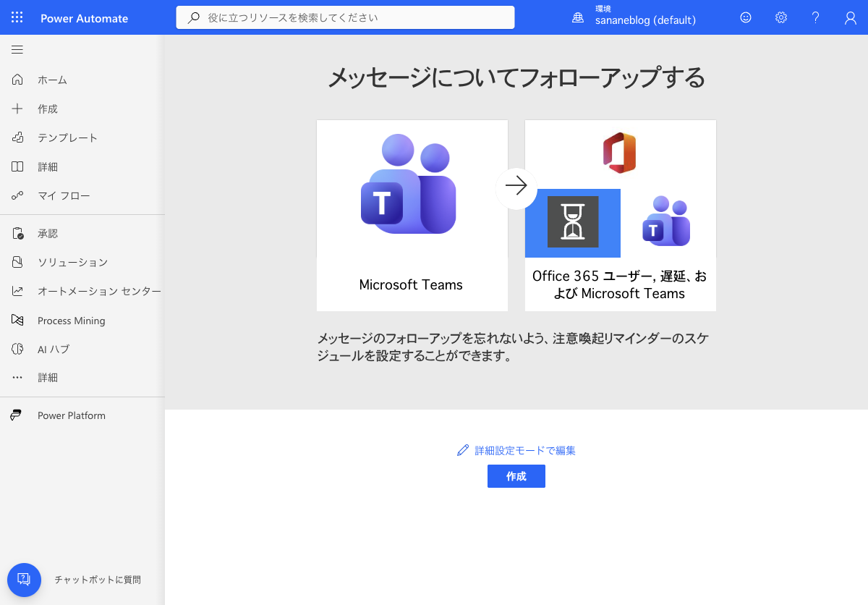Image resolution: width=868 pixels, height=605 pixels.
Task: Click the book icon for the first 詳細 item
Action: tap(17, 166)
